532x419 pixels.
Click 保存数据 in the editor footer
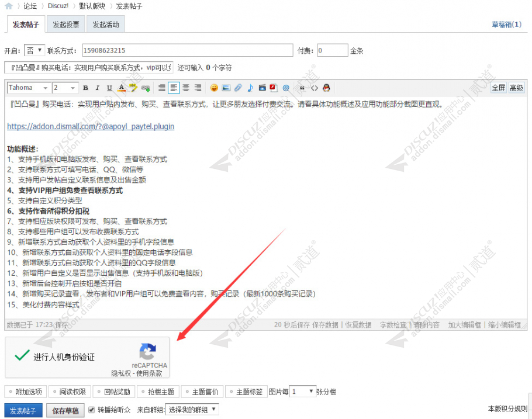pyautogui.click(x=325, y=325)
